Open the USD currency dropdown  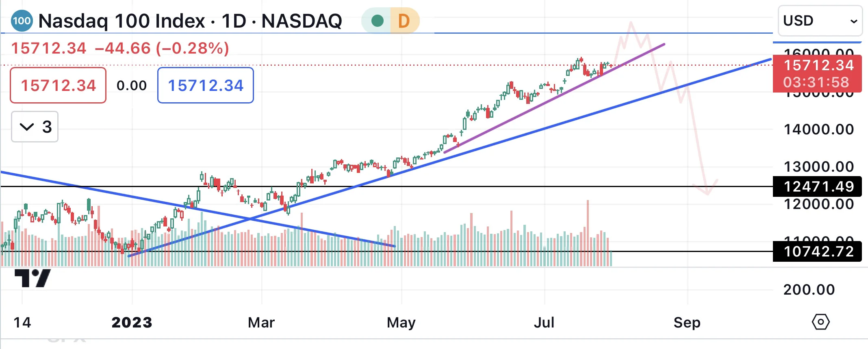click(x=820, y=21)
